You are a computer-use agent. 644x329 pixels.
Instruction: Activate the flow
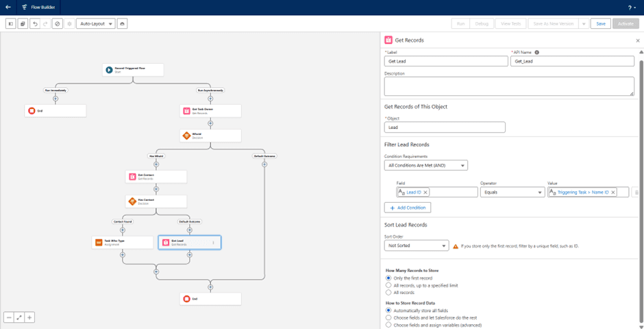pyautogui.click(x=626, y=24)
